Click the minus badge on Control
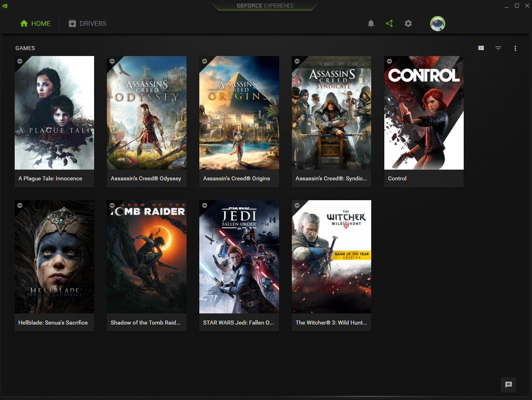 click(389, 61)
